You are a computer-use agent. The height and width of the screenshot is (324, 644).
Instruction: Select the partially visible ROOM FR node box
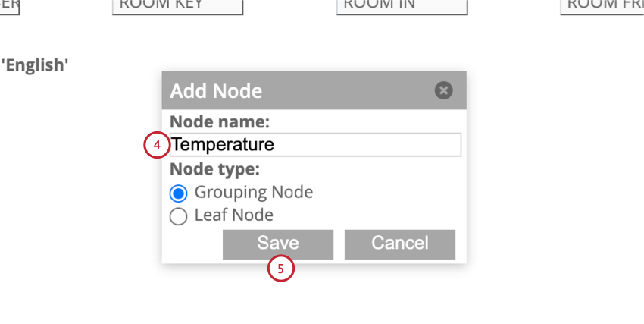pos(602,7)
